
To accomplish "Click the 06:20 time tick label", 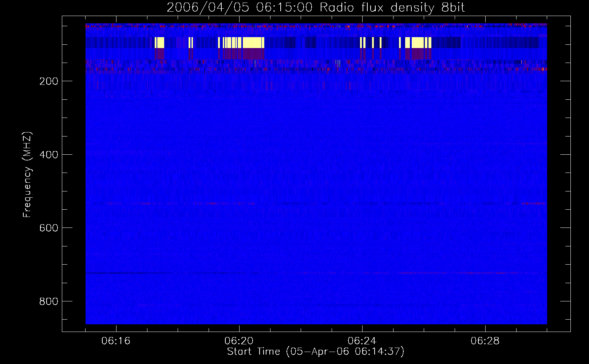I will (239, 341).
